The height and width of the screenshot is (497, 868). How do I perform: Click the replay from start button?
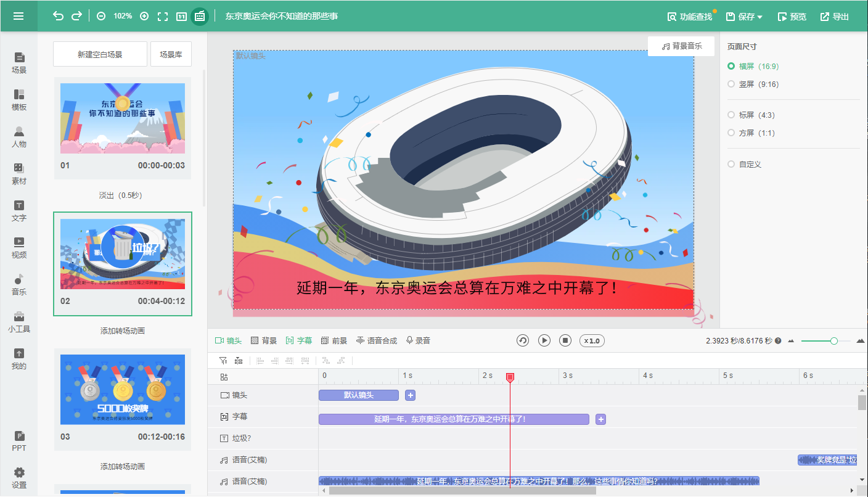pos(523,340)
